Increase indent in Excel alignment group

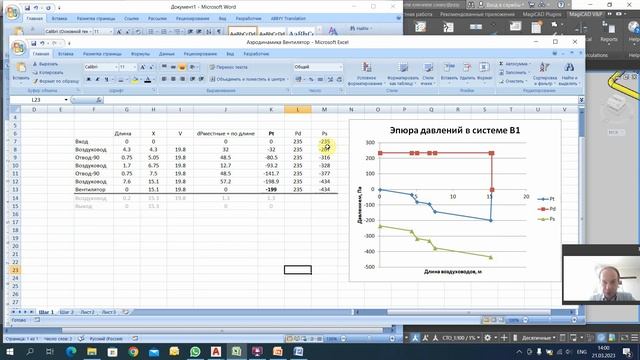pyautogui.click(x=201, y=79)
